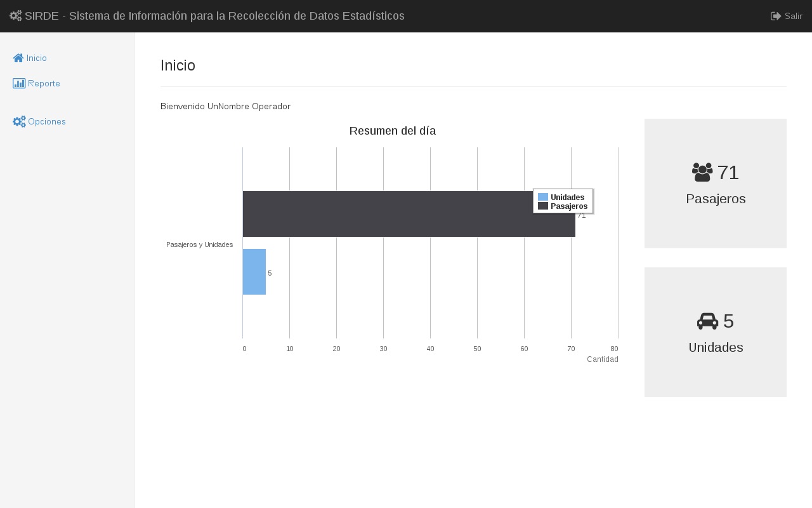Select the Pasajeros legend label
812x508 pixels.
(x=569, y=206)
